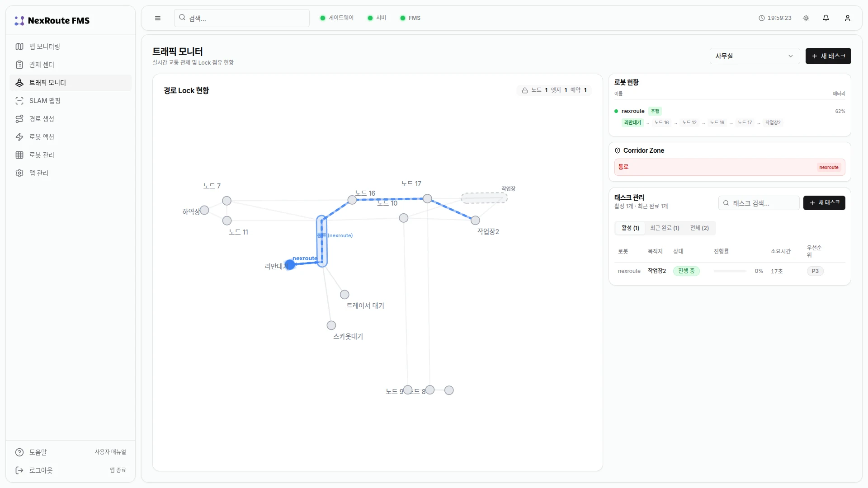The height and width of the screenshot is (488, 868).
Task: Open the 사용자 매뉴얼 link
Action: [x=110, y=452]
